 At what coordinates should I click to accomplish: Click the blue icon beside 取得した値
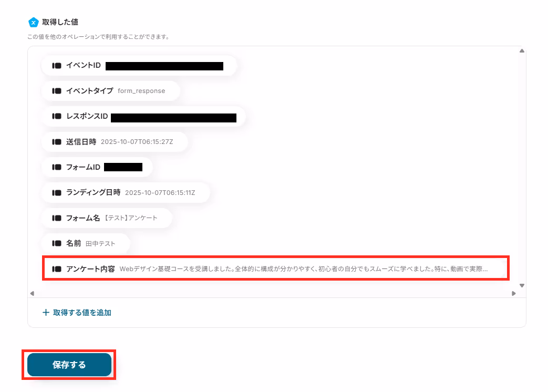[x=33, y=23]
